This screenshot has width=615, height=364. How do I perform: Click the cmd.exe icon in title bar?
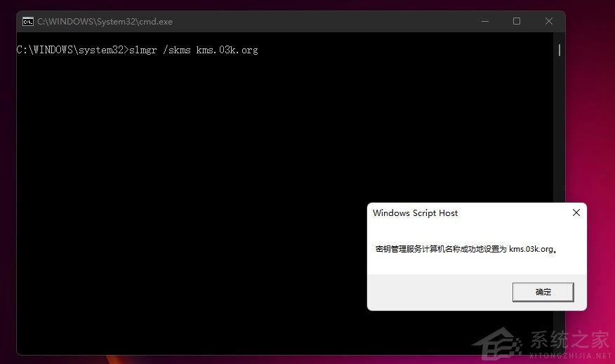[28, 22]
